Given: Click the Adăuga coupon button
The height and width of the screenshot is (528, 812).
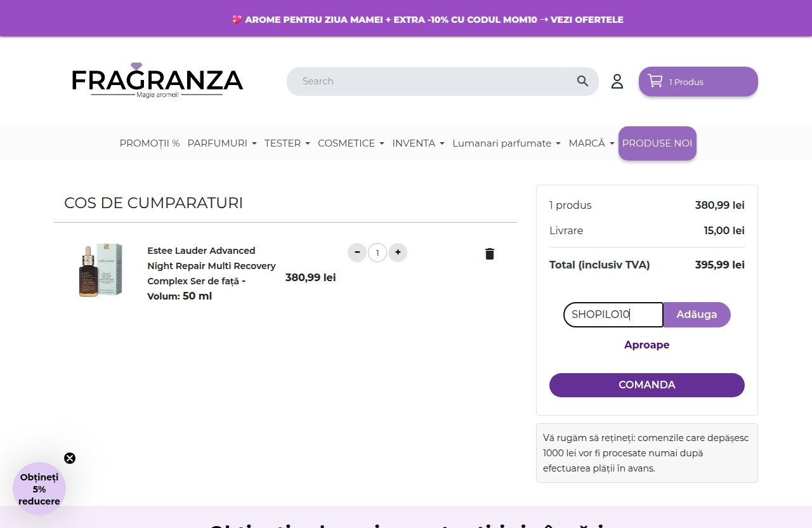Looking at the screenshot, I should click(x=697, y=315).
